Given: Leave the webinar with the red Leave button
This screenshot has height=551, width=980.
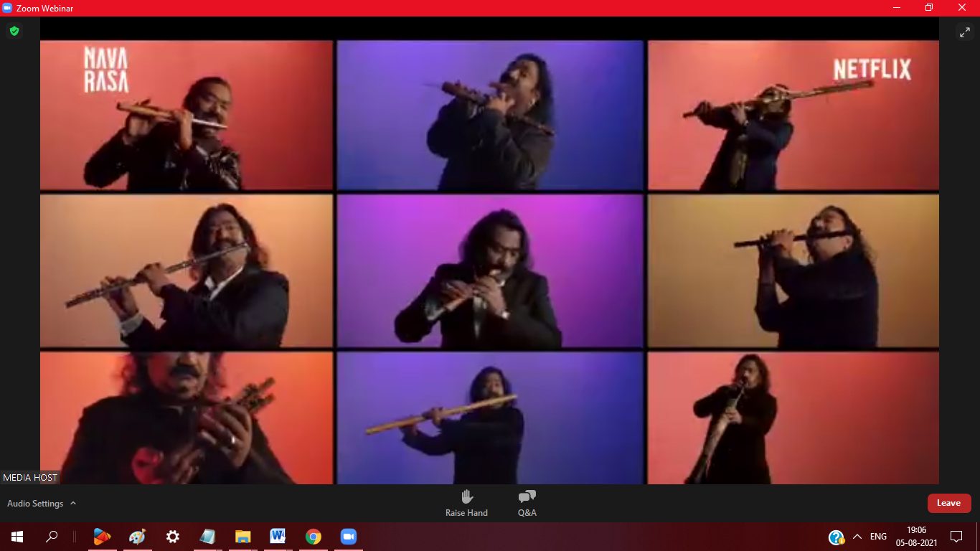Looking at the screenshot, I should click(x=949, y=503).
